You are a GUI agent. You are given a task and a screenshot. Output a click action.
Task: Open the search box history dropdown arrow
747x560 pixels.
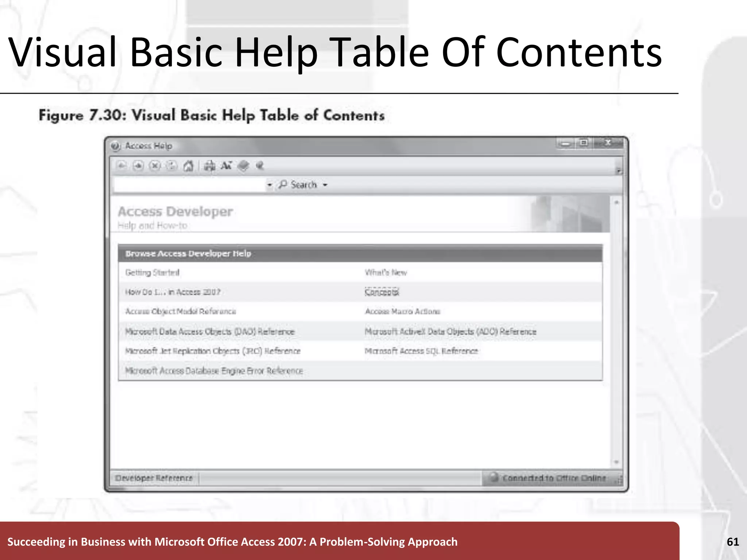point(270,185)
